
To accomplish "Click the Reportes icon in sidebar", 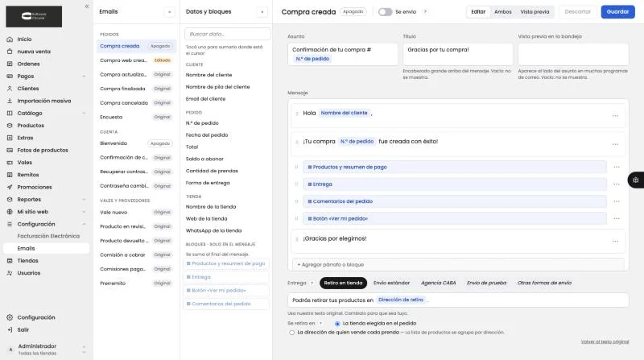I will pos(10,199).
